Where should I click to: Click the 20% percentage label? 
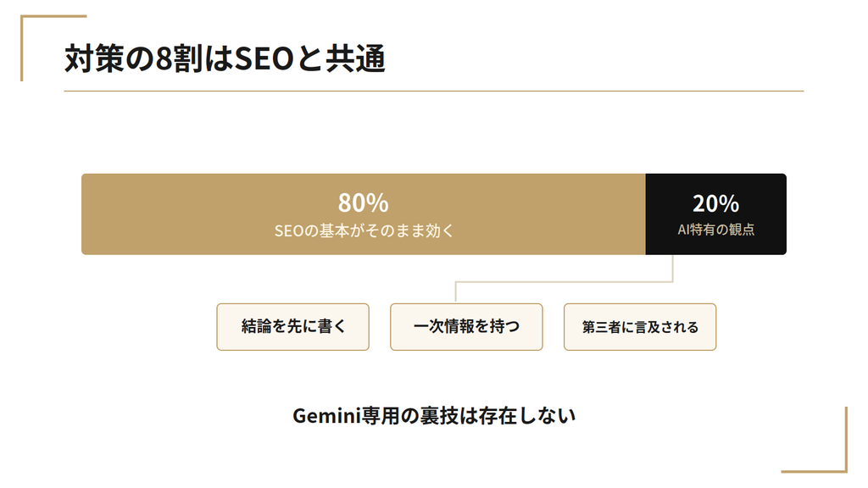click(x=715, y=203)
